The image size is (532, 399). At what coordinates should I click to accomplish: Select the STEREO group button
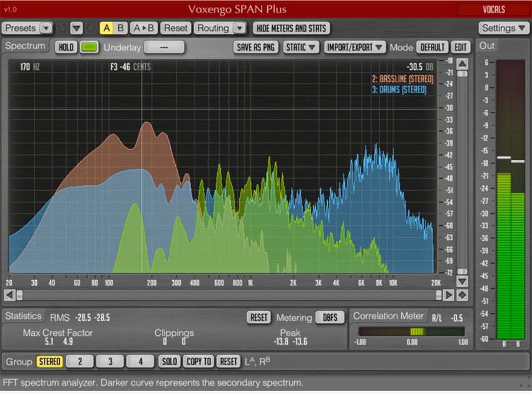pyautogui.click(x=49, y=361)
